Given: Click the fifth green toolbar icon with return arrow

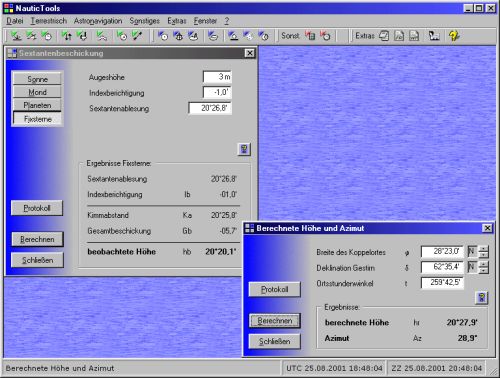Looking at the screenshot, I should [82, 36].
